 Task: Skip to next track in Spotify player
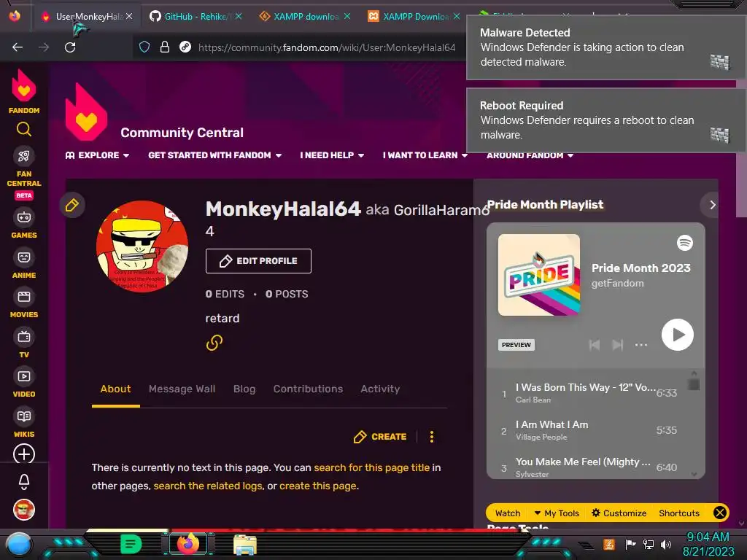click(x=617, y=345)
